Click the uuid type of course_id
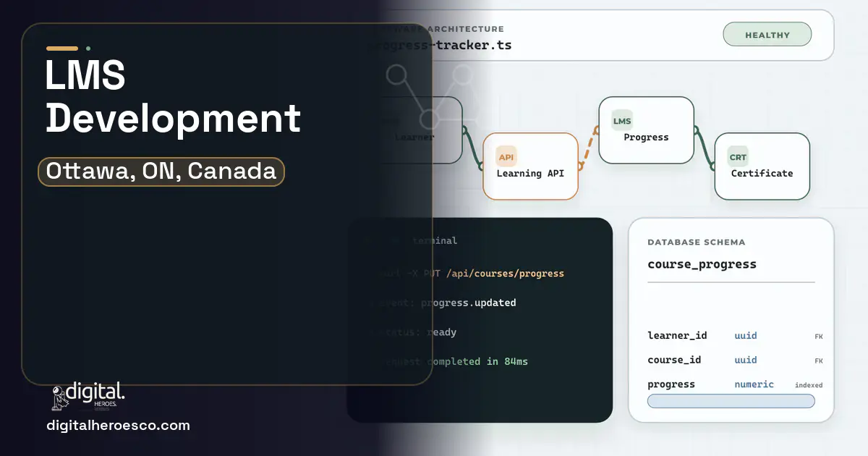The height and width of the screenshot is (456, 868). 746,360
